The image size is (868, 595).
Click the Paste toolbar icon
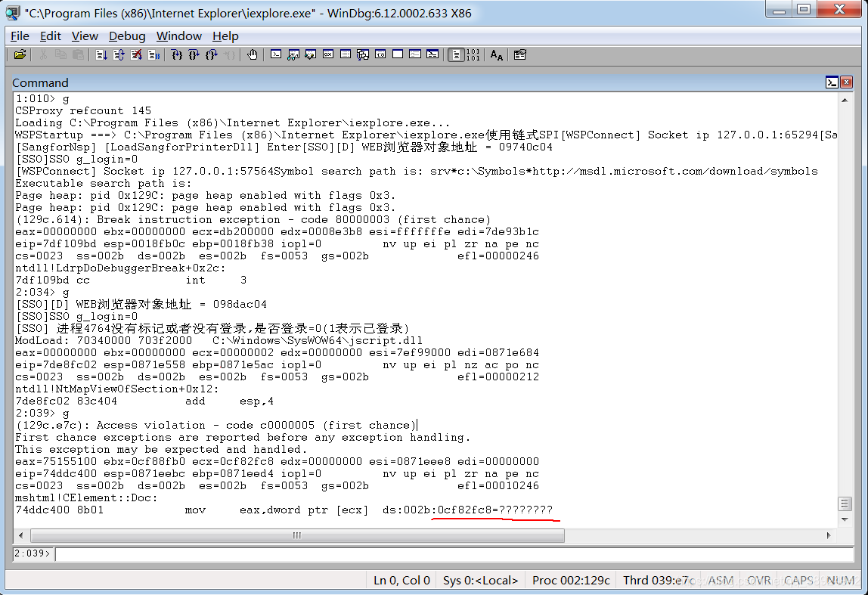[x=79, y=54]
